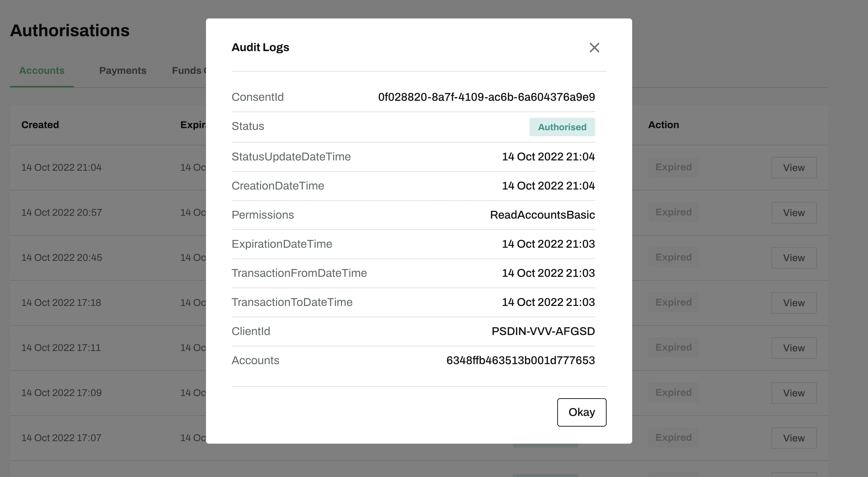The height and width of the screenshot is (477, 868).
Task: View the 21:04 authorisation row
Action: (793, 168)
